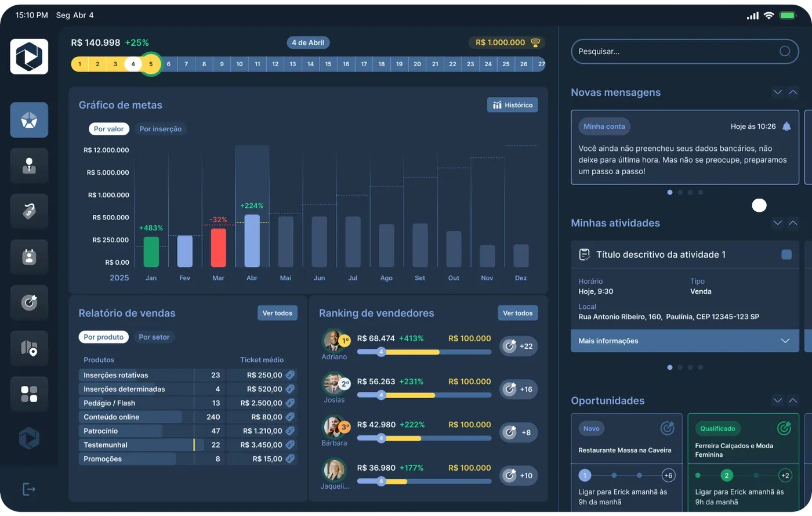Click the slider handle on Adriano's progress bar

tap(381, 352)
